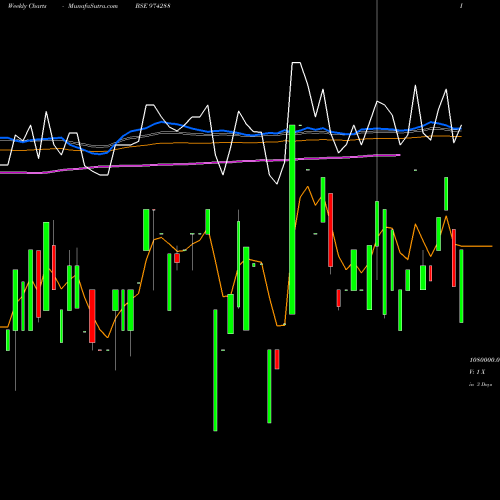500x500 pixels.
Task: Click the 'BSE 974288' symbol label
Action: pyautogui.click(x=153, y=6)
